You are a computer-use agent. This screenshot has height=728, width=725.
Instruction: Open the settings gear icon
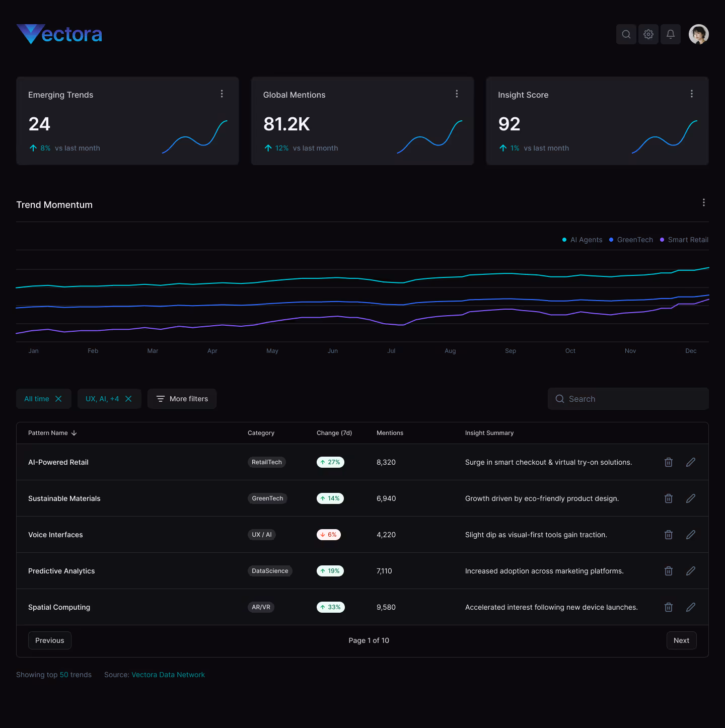coord(648,34)
